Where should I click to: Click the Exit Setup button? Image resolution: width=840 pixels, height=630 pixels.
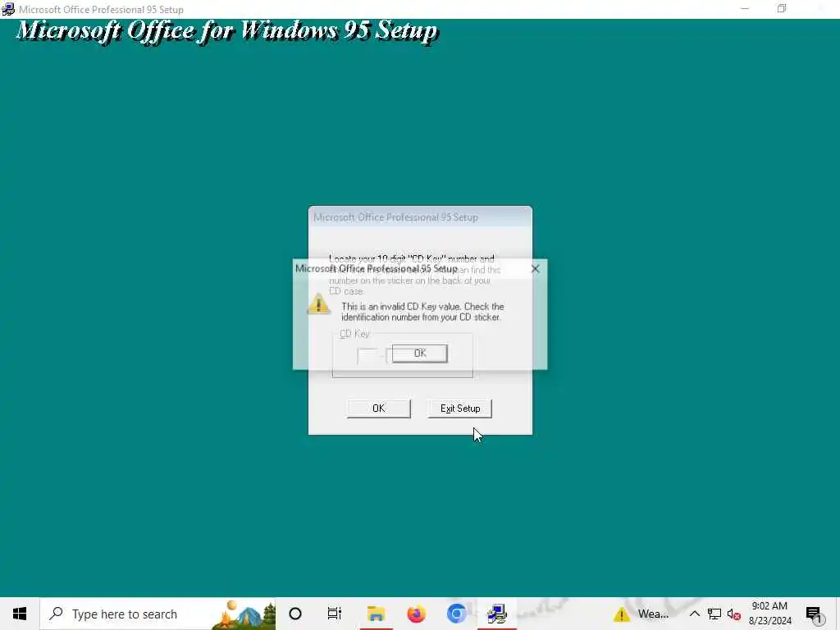pos(459,409)
